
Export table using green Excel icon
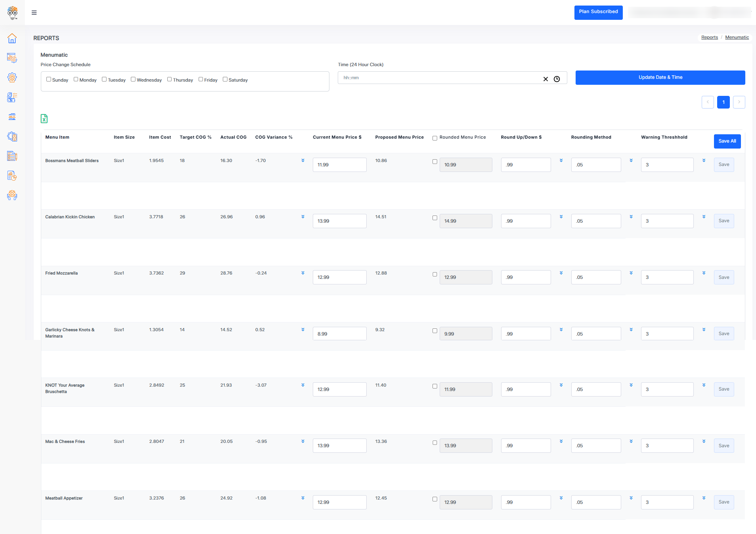pos(44,118)
